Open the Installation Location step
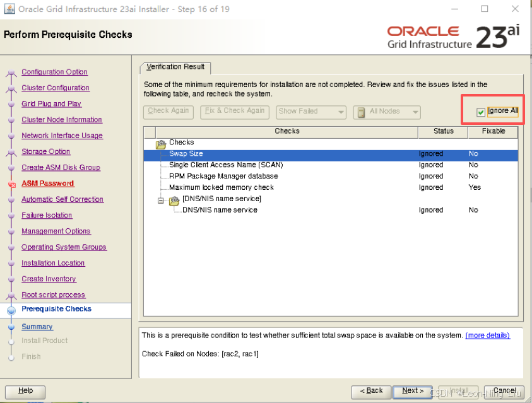Image resolution: width=532 pixels, height=403 pixels. pos(53,264)
